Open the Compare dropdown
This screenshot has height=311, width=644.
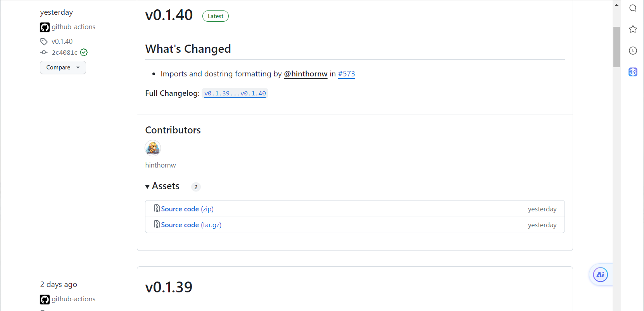(x=63, y=67)
